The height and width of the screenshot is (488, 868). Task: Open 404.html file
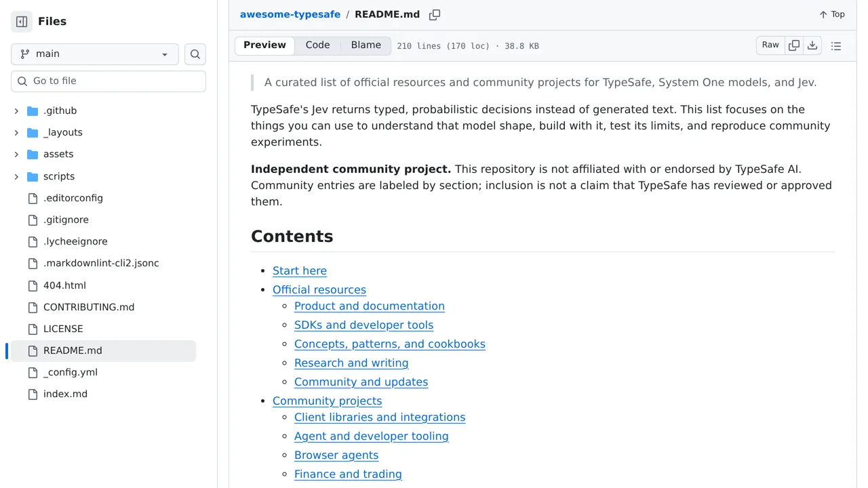pos(64,285)
